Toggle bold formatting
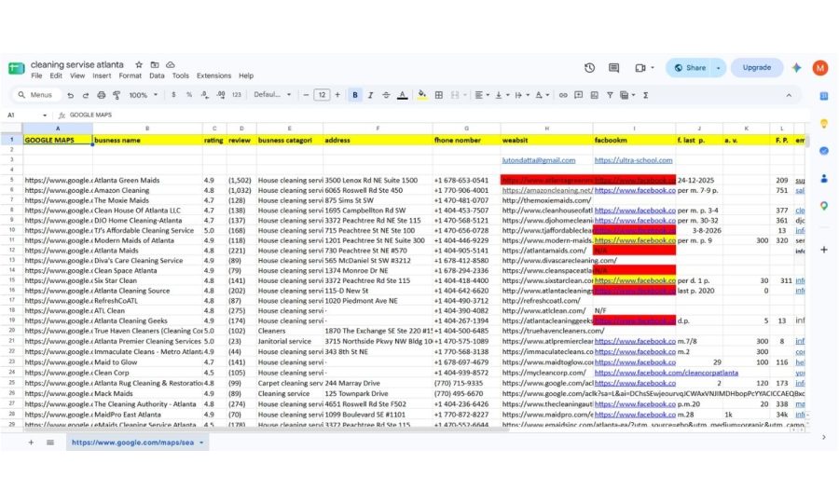The width and height of the screenshot is (839, 504). click(355, 95)
